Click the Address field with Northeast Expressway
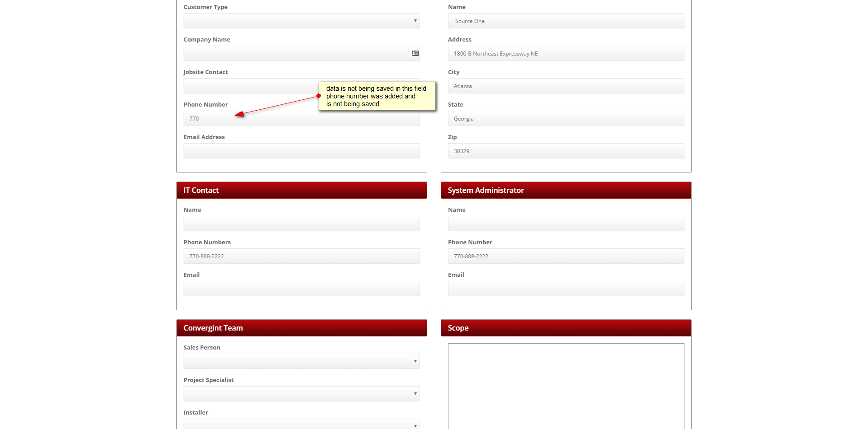 (x=566, y=53)
